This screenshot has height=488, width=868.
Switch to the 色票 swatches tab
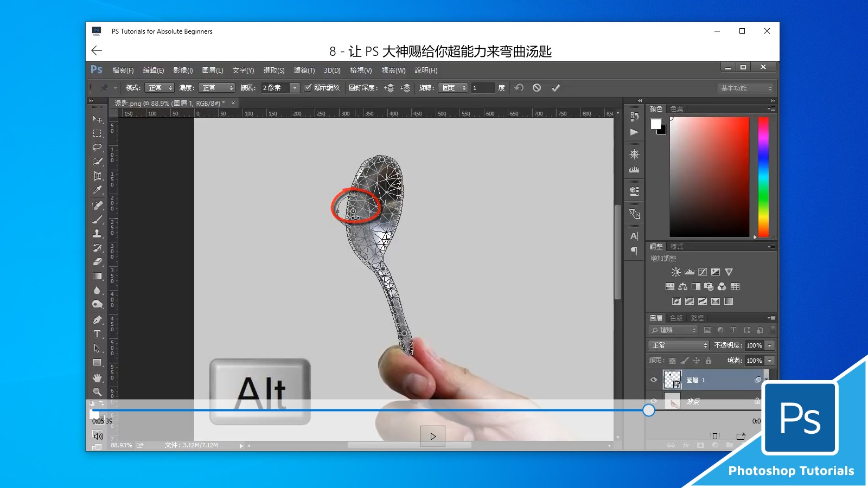(x=677, y=109)
